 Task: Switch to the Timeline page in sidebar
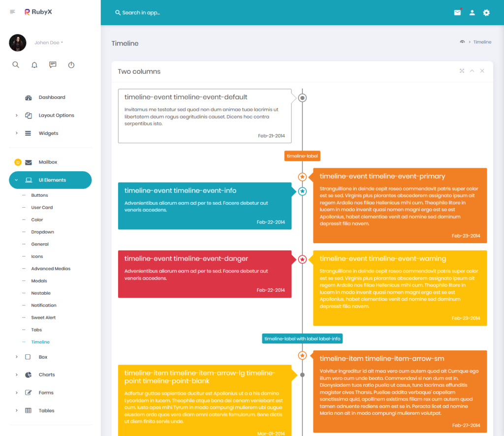40,342
